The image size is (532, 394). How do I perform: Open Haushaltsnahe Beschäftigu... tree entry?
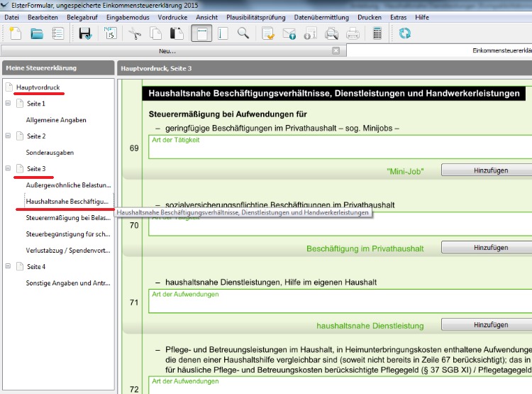coord(67,202)
